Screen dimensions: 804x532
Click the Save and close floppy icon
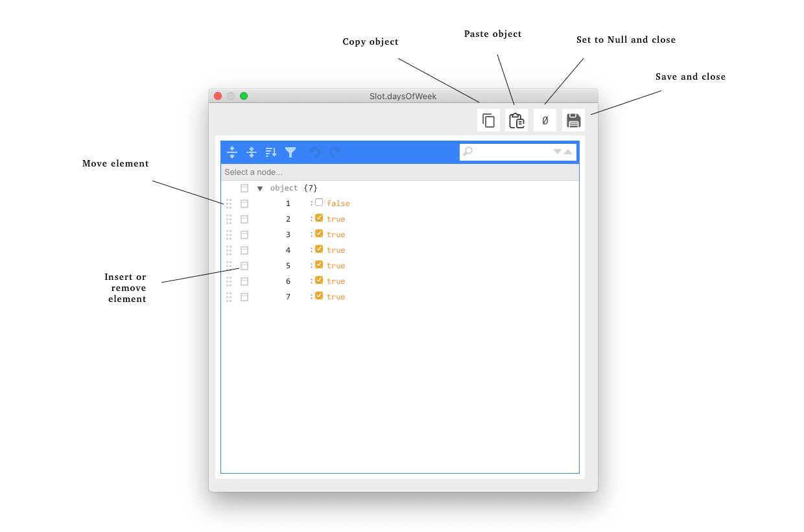[573, 121]
